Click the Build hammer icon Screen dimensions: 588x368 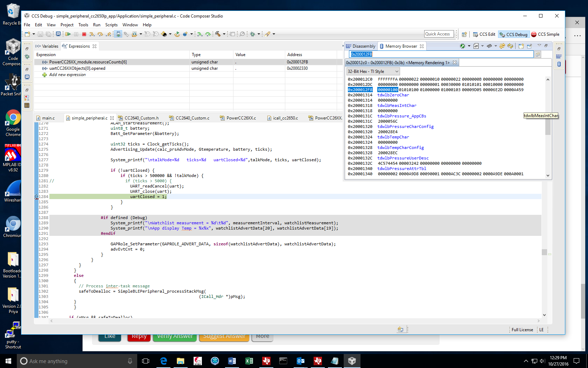coord(218,34)
